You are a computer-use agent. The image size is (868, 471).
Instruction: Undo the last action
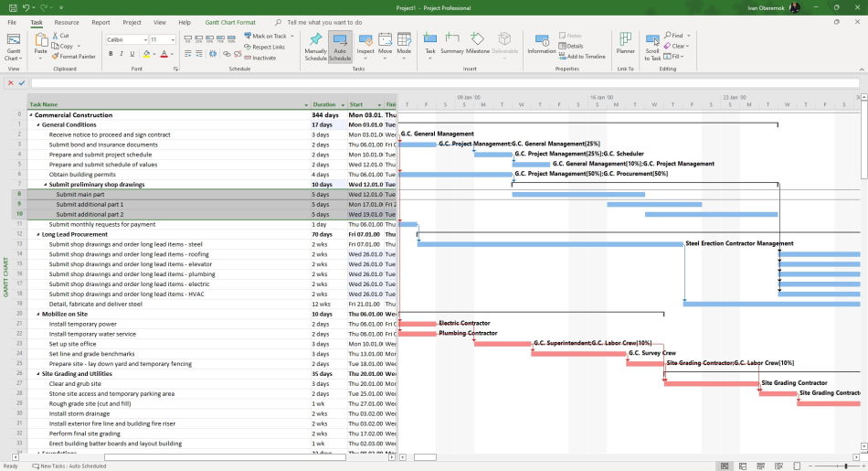[26, 7]
